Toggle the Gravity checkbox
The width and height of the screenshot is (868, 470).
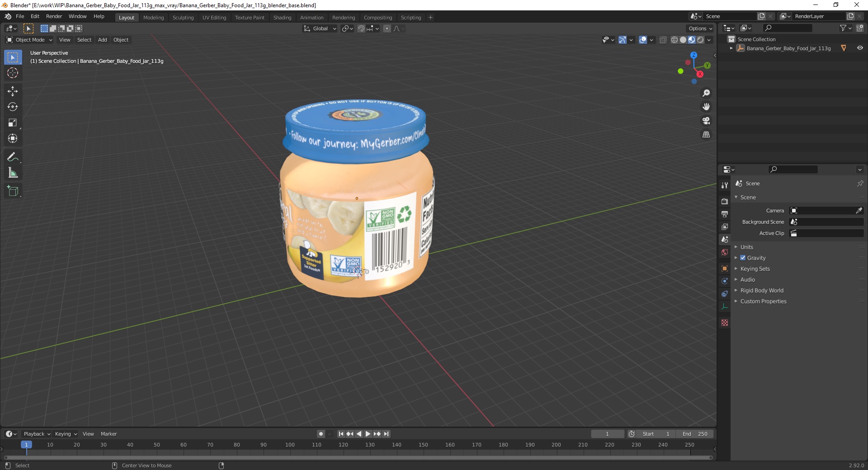tap(743, 258)
